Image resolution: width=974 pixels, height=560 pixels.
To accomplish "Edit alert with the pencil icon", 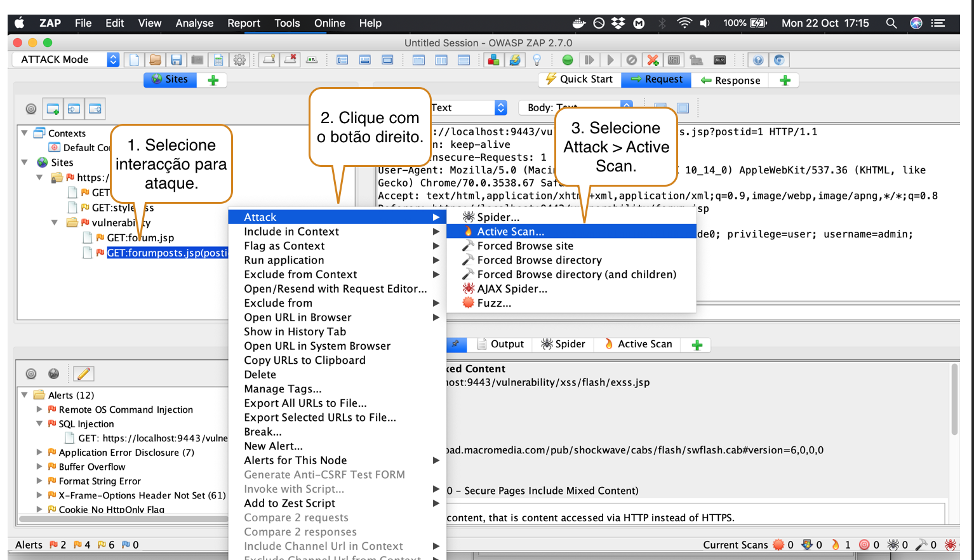I will 83,373.
